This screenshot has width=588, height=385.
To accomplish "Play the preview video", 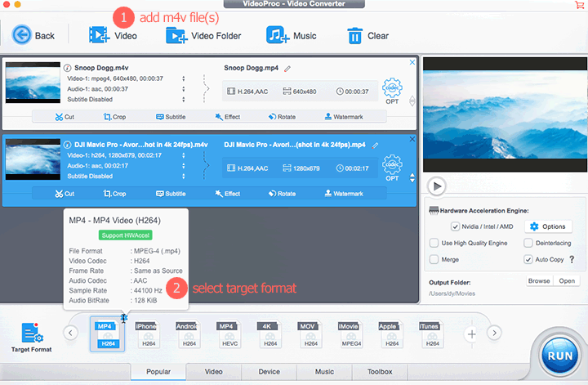I will point(436,186).
